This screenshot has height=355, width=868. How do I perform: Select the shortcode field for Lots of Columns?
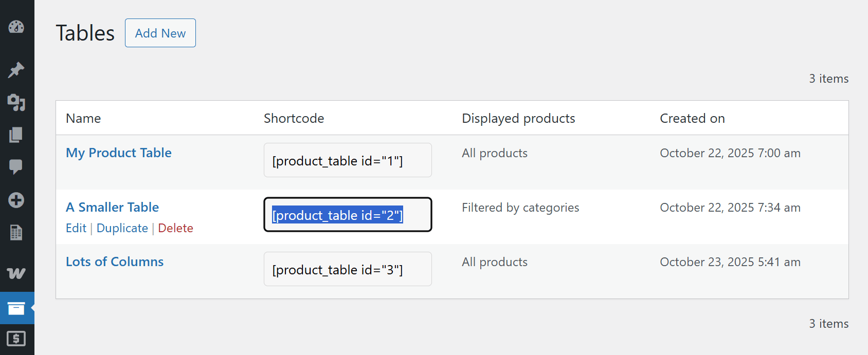tap(348, 269)
